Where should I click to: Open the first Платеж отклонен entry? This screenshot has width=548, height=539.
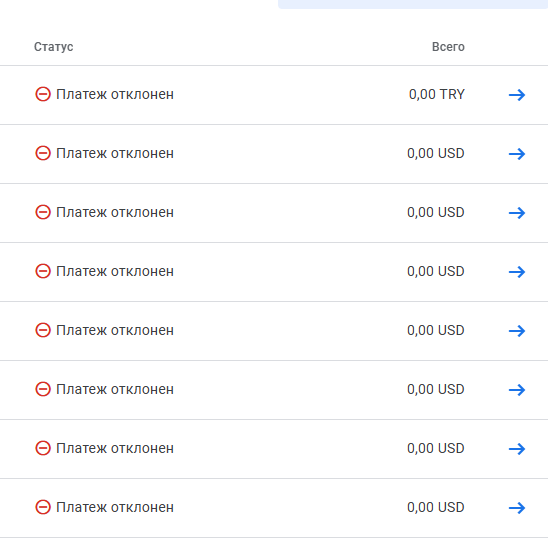pos(115,94)
